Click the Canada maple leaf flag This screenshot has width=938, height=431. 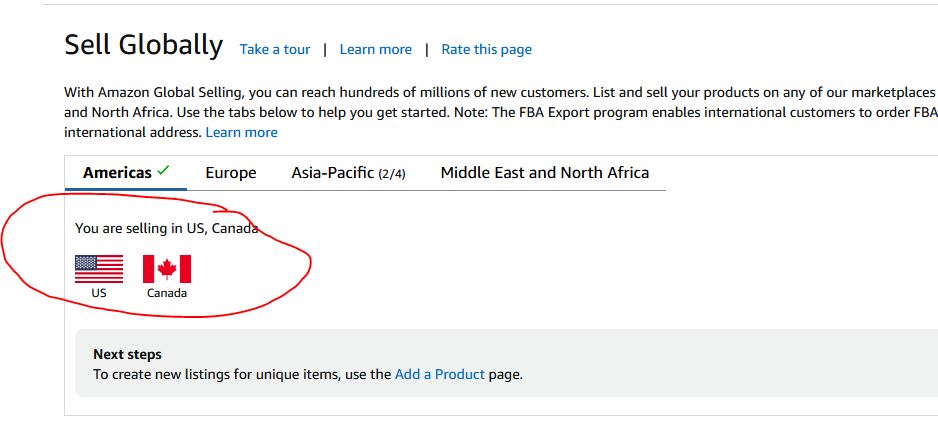[x=167, y=269]
